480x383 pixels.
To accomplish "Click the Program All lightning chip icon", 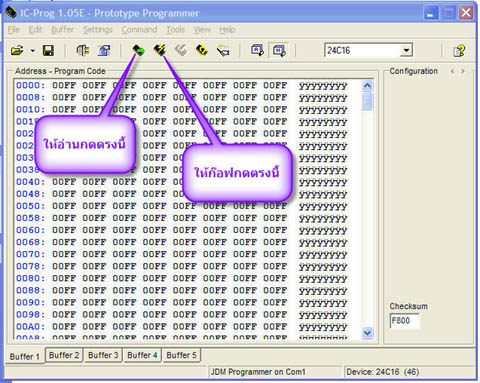I will tap(160, 50).
